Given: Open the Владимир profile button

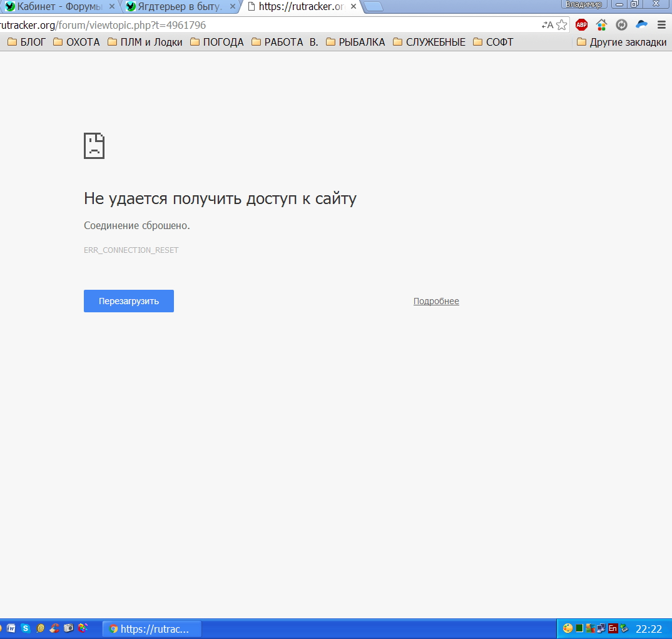Looking at the screenshot, I should click(x=583, y=4).
